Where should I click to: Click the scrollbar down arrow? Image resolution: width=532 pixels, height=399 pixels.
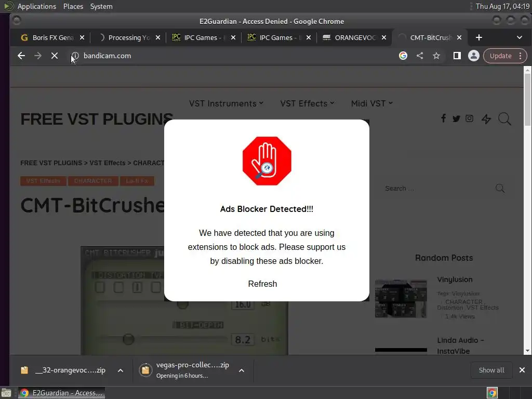pos(527,351)
